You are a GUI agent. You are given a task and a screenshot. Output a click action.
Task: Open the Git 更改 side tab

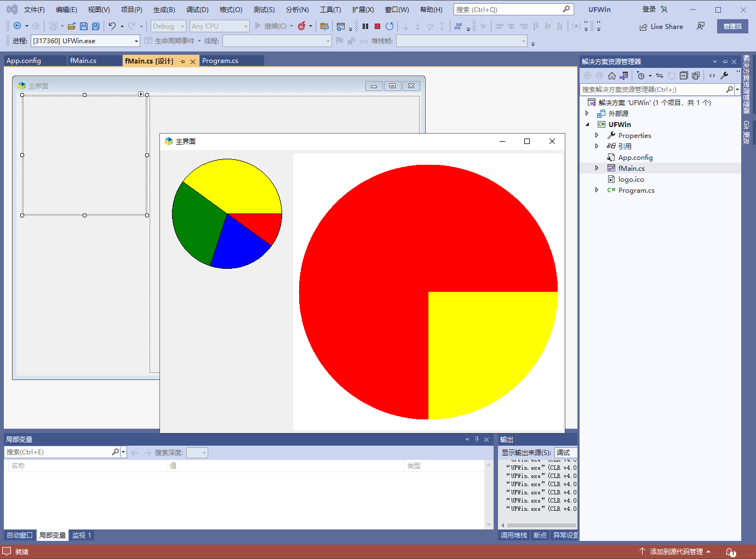pos(746,132)
